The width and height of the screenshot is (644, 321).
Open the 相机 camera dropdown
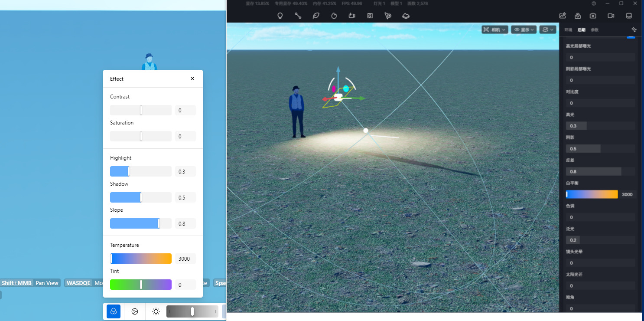pos(495,29)
